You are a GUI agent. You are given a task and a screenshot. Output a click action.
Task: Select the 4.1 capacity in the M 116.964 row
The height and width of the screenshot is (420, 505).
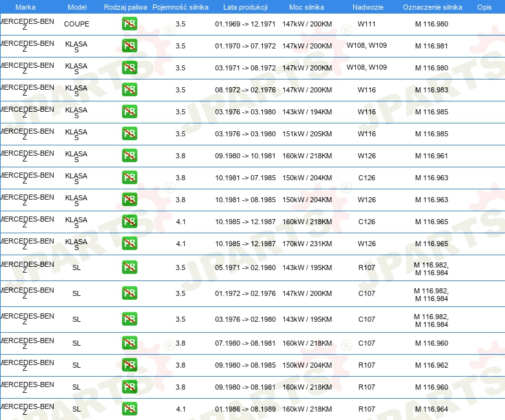point(181,409)
